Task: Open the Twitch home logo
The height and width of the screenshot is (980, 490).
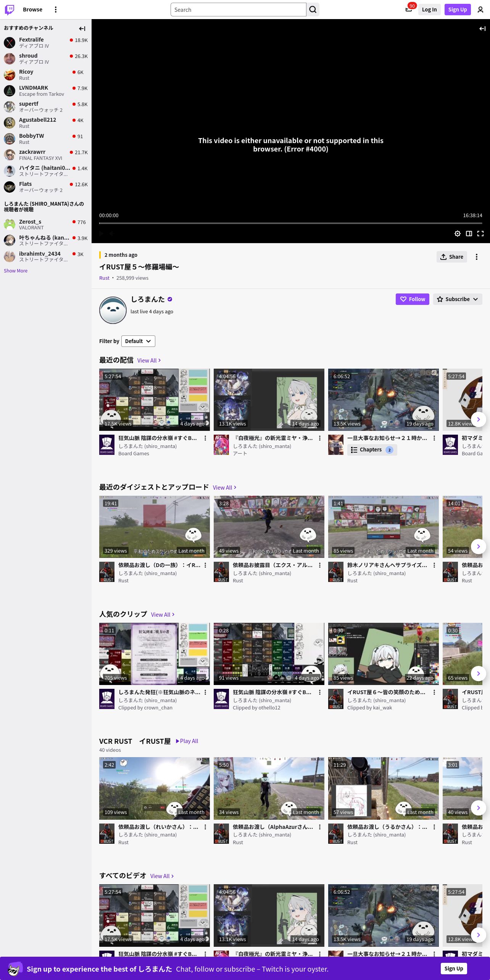Action: pyautogui.click(x=10, y=10)
